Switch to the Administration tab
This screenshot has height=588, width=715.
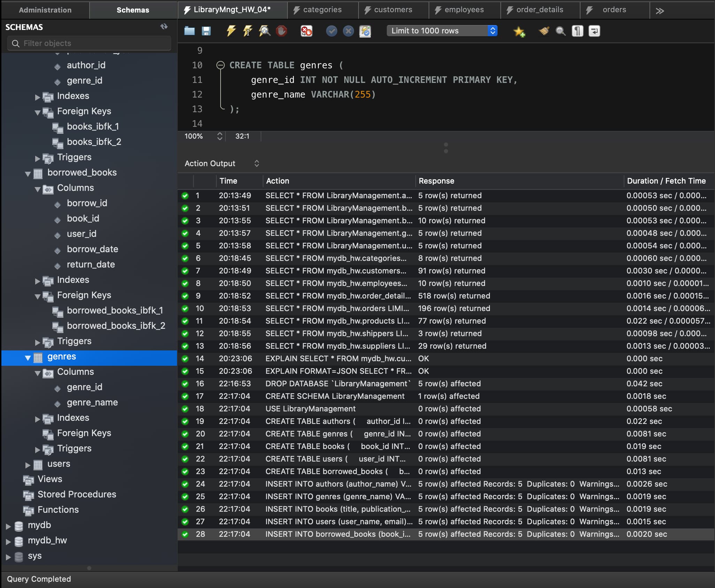pos(45,10)
